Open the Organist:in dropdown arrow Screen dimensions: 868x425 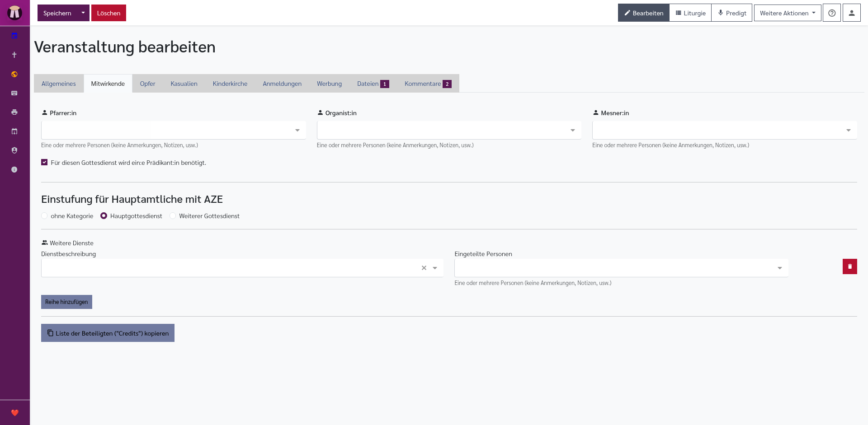tap(573, 130)
